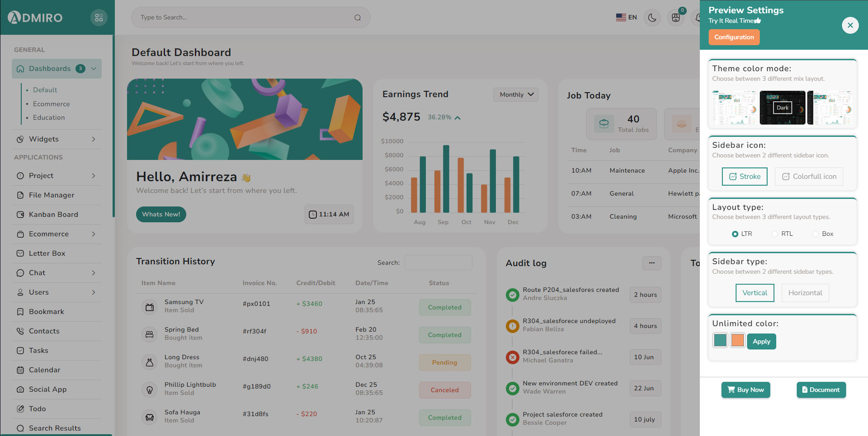Open Kanban Board from sidebar
The image size is (868, 436).
pyautogui.click(x=53, y=215)
